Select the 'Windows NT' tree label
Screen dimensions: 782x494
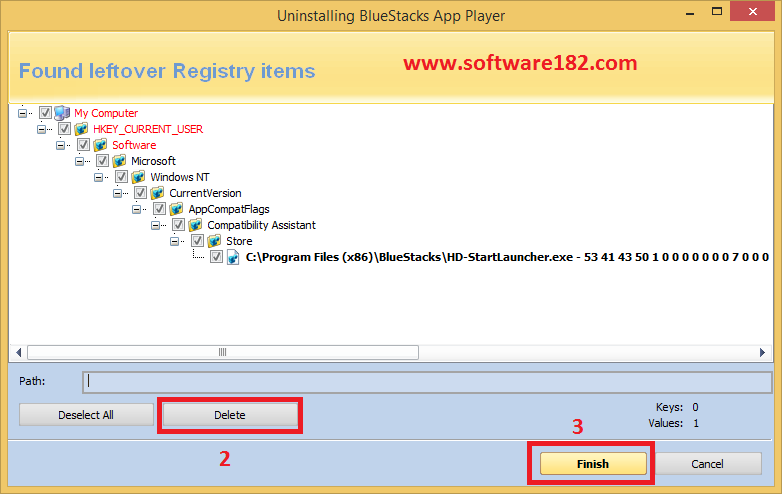tap(180, 177)
